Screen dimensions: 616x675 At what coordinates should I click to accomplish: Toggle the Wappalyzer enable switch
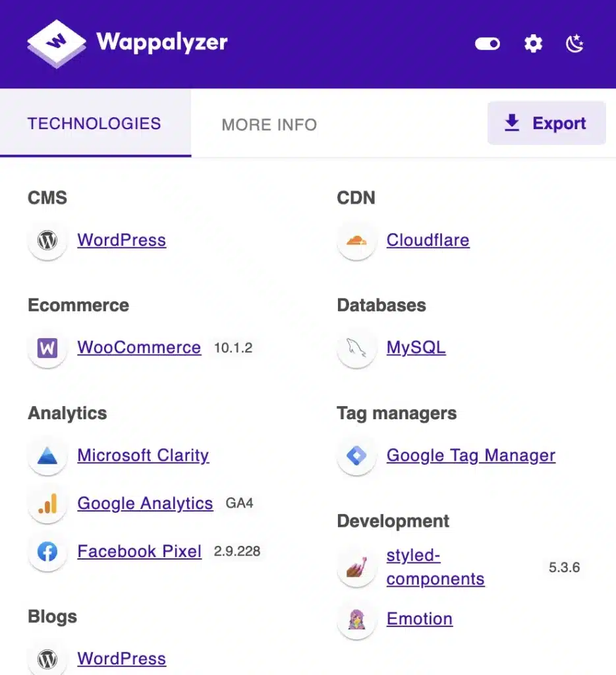point(487,44)
